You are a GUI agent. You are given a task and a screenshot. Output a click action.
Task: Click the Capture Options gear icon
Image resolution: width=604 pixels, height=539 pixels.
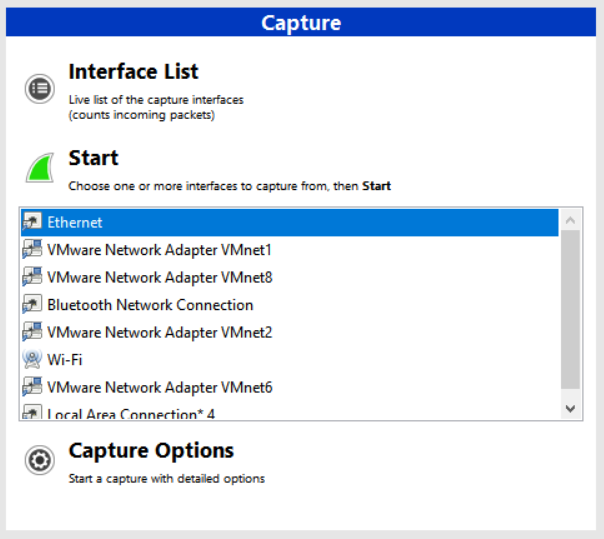[40, 460]
